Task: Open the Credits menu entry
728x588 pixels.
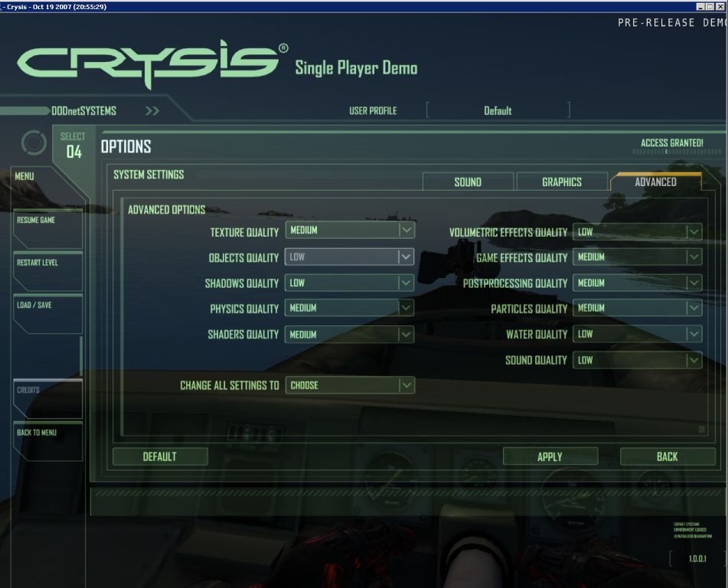Action: point(47,399)
